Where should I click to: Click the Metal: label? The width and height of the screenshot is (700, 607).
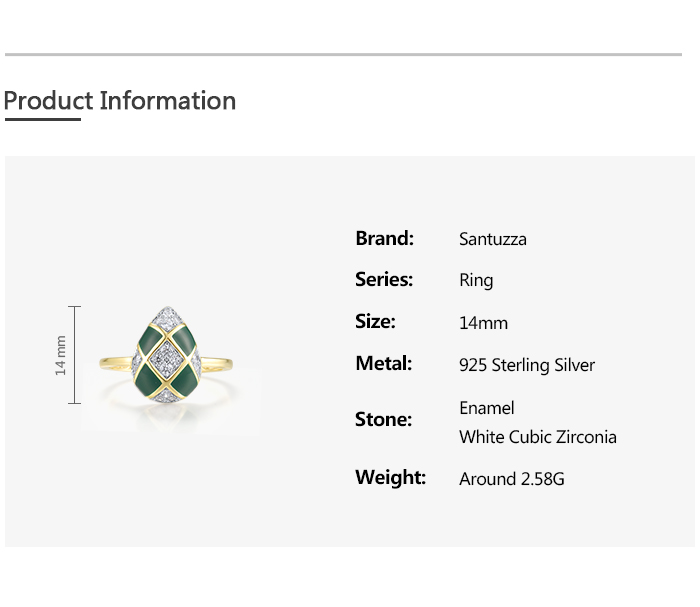(383, 364)
